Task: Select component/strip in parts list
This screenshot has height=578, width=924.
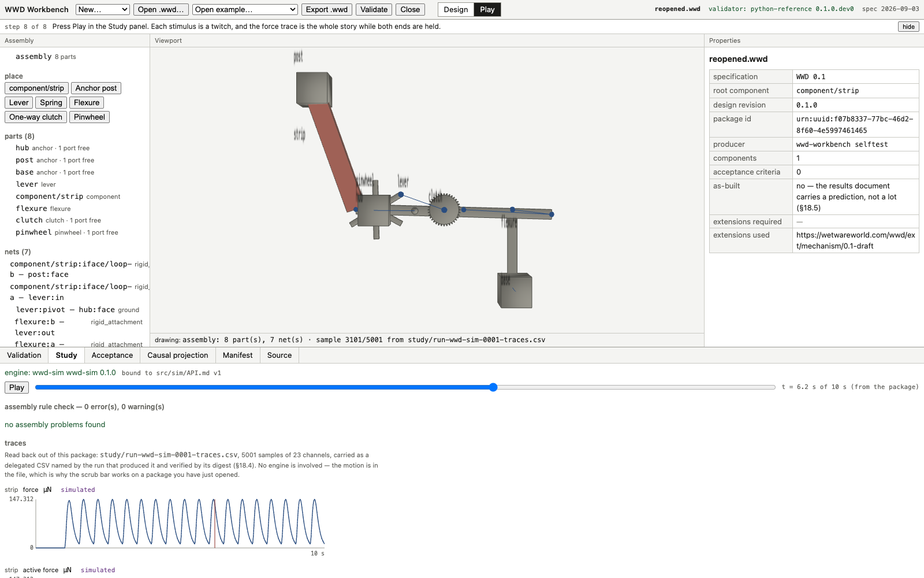Action: 75,197
